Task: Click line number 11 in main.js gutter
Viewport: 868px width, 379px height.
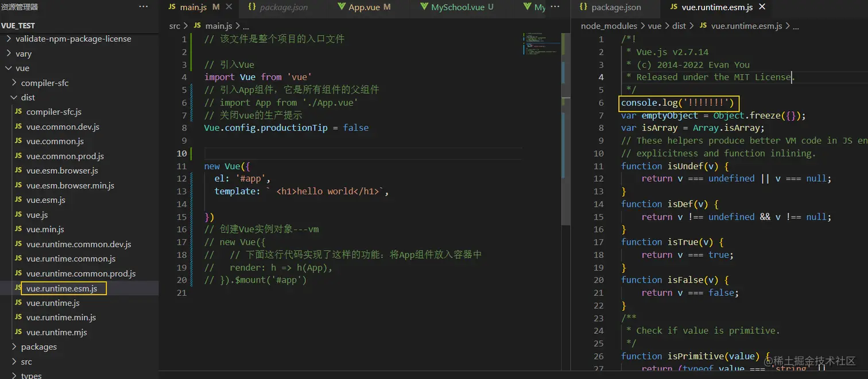Action: (182, 166)
